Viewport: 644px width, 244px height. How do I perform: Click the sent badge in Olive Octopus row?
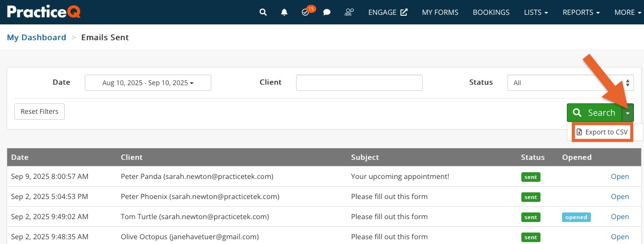tap(530, 237)
